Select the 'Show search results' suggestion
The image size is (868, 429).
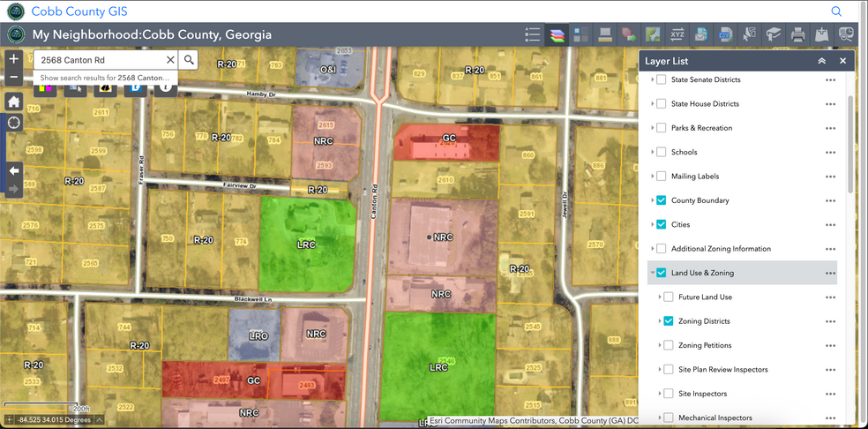[x=106, y=79]
